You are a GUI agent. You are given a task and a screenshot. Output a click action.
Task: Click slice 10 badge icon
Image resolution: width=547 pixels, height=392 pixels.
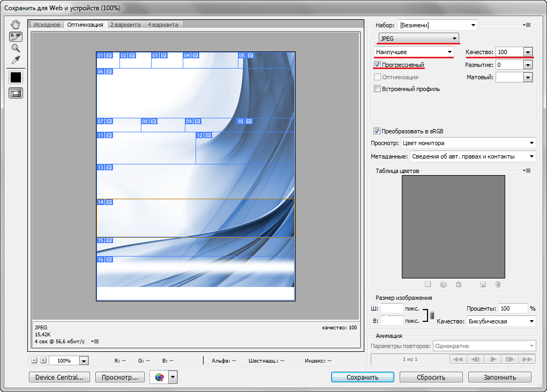pyautogui.click(x=249, y=122)
